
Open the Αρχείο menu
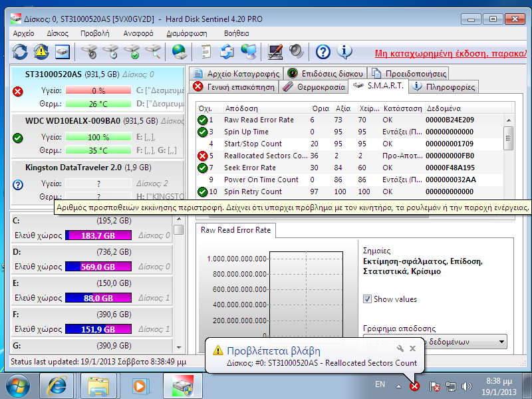point(23,33)
